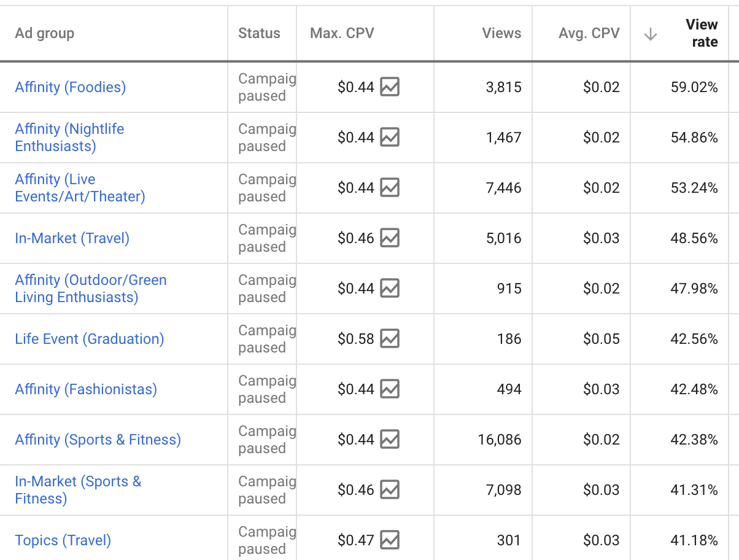The image size is (739, 560).
Task: Sort by the View rate column header
Action: pos(702,33)
